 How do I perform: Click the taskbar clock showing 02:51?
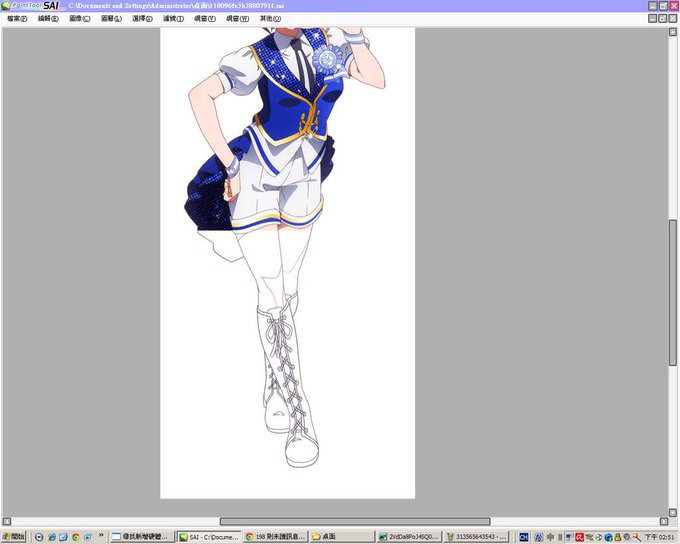point(659,537)
